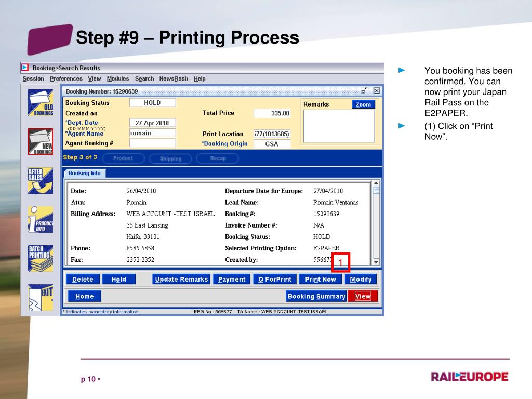The width and height of the screenshot is (532, 399).
Task: Click the Delete button
Action: coord(83,279)
